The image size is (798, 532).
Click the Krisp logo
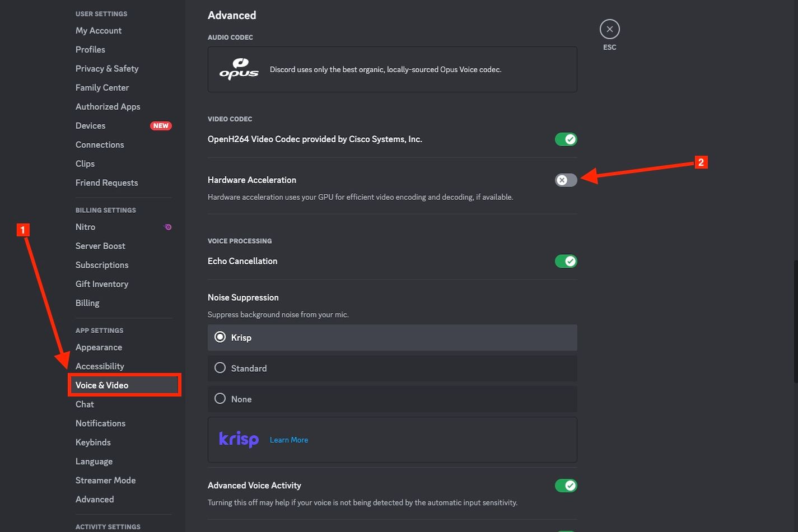click(239, 439)
